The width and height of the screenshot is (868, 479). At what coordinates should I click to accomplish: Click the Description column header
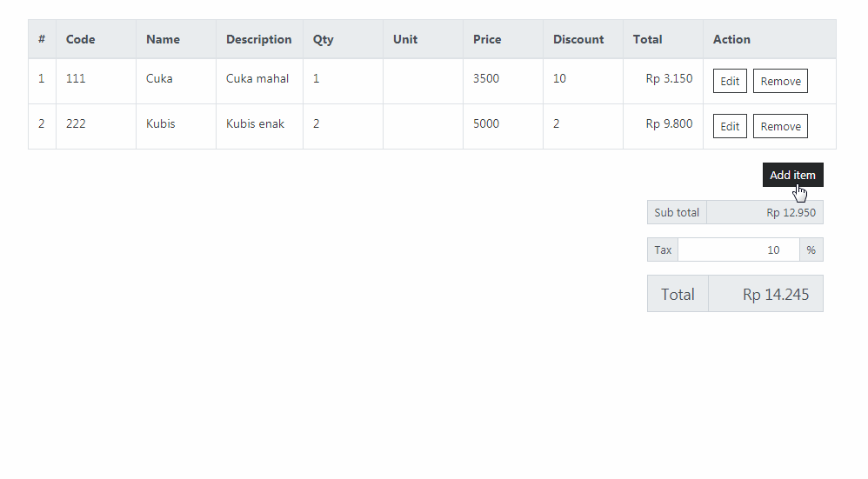click(258, 39)
